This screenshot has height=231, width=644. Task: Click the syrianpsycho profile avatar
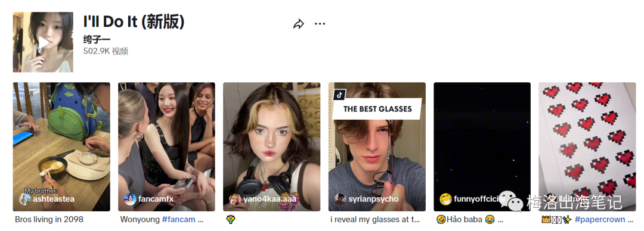click(340, 199)
